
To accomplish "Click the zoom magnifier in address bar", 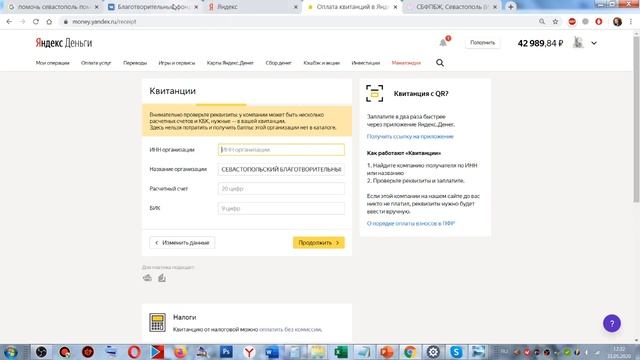I will [x=542, y=22].
